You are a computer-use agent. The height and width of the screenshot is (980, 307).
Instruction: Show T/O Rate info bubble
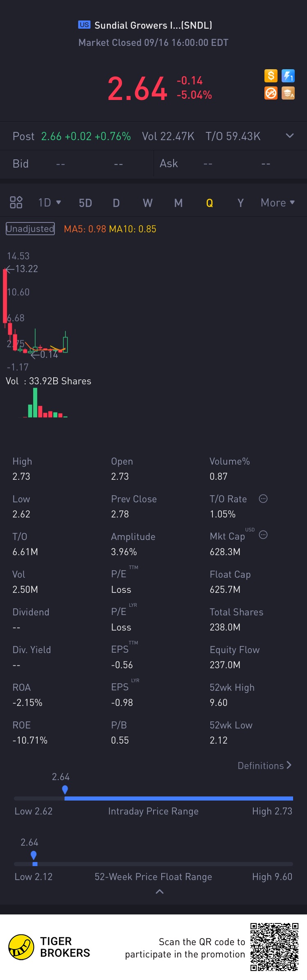pyautogui.click(x=263, y=499)
